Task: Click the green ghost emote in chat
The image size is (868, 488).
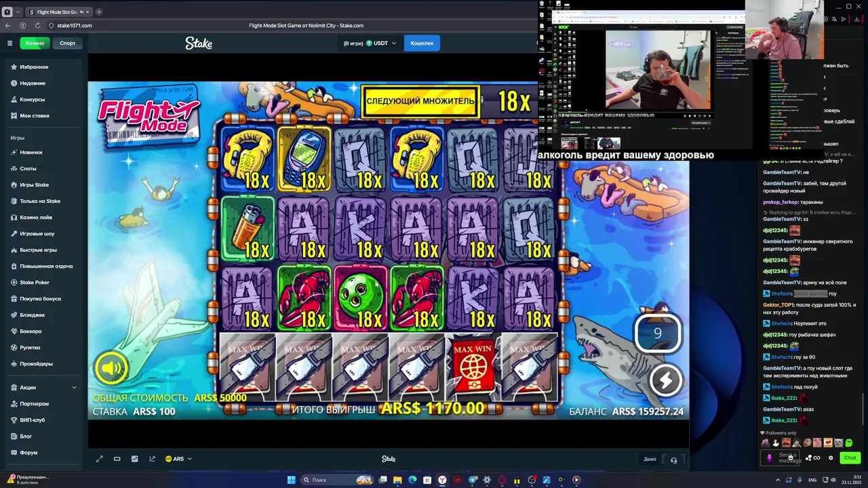Action: (848, 443)
